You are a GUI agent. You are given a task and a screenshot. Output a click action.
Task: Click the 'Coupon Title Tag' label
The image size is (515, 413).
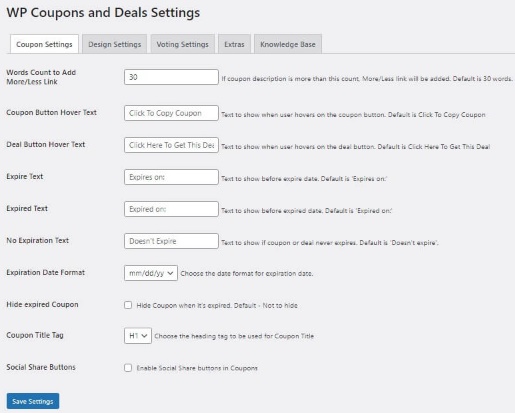pos(35,335)
